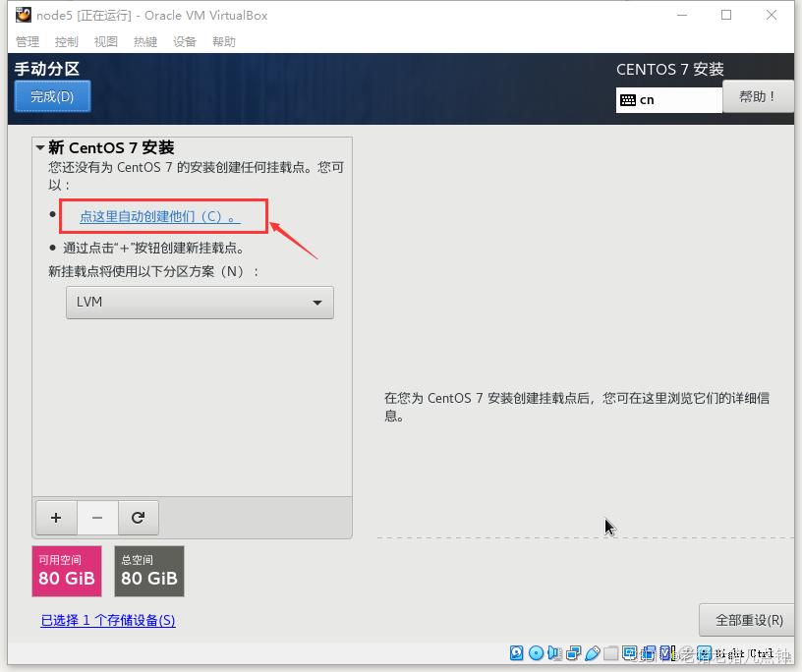Screen dimensions: 802x672
Task: Open the 帮助 menu
Action: tap(224, 41)
